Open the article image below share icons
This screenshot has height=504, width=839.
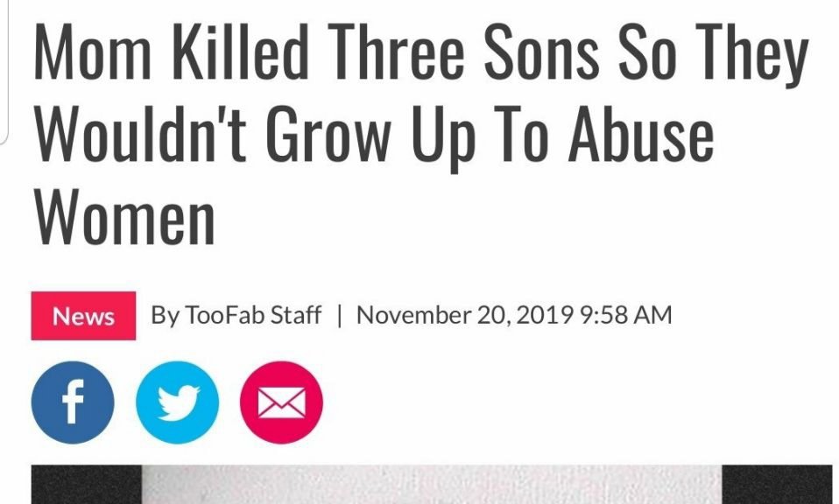[x=431, y=484]
